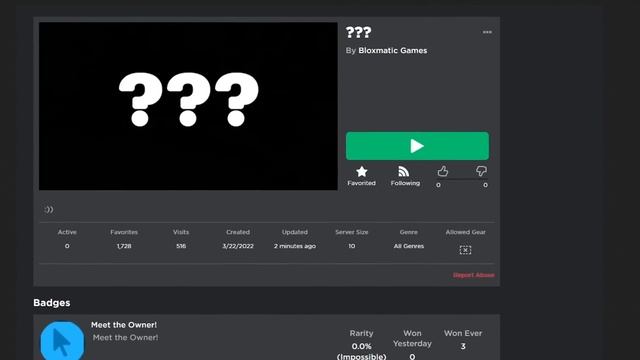Click the All Genres value
The width and height of the screenshot is (640, 360).
point(409,246)
